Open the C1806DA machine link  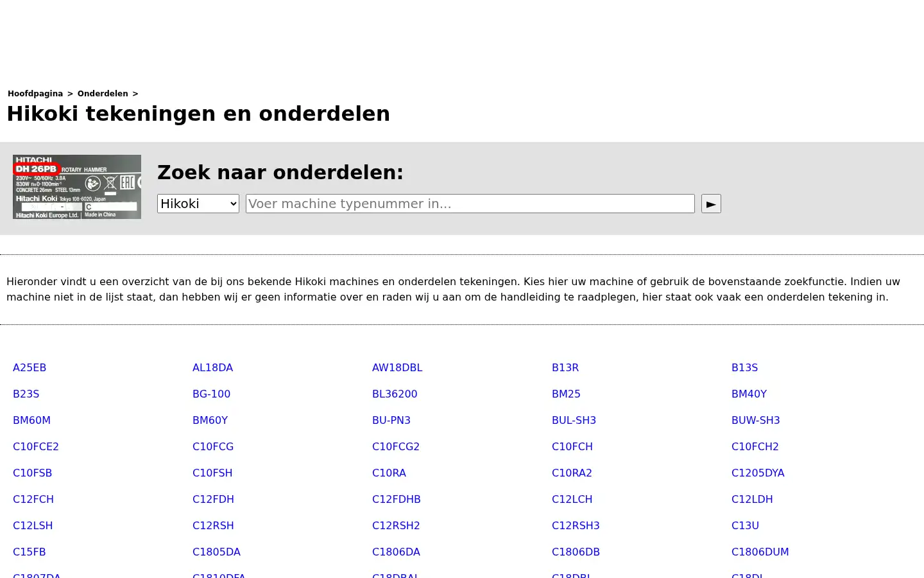[396, 552]
